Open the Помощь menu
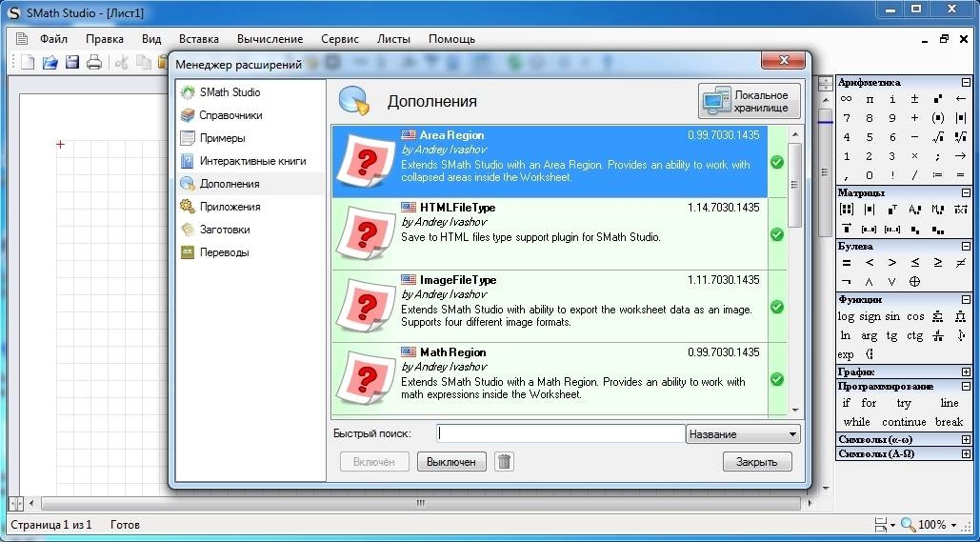 tap(451, 39)
